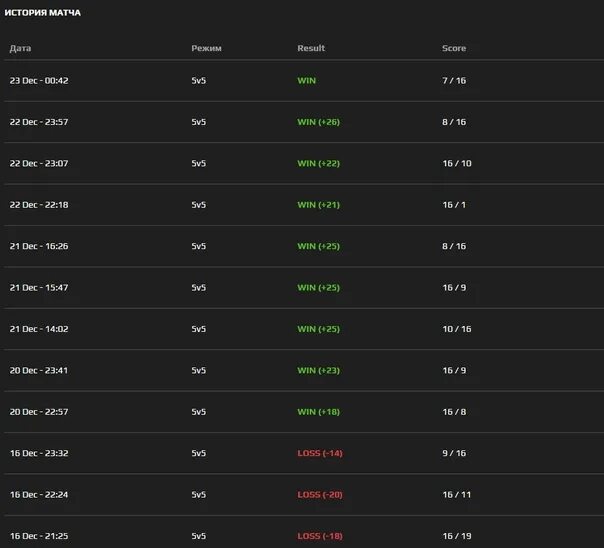Open the 21 Dec - 16:26 match row
Screen dimensions: 604x548
[39, 246]
